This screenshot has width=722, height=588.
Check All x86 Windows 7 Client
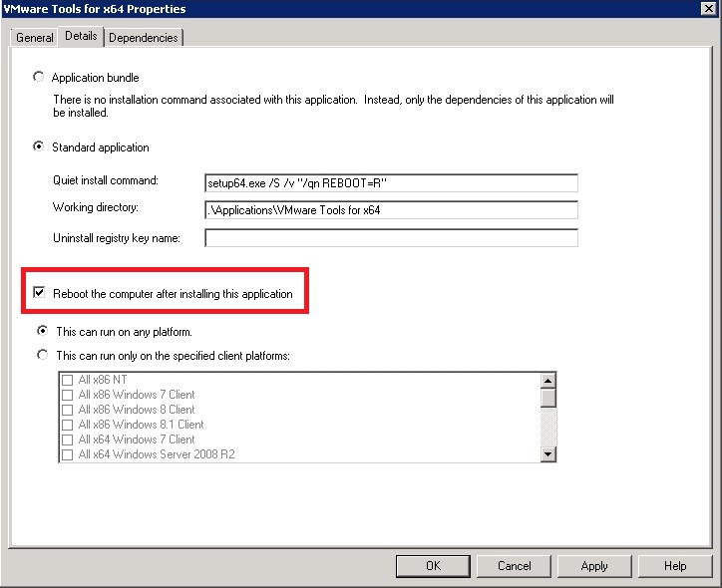(x=67, y=395)
